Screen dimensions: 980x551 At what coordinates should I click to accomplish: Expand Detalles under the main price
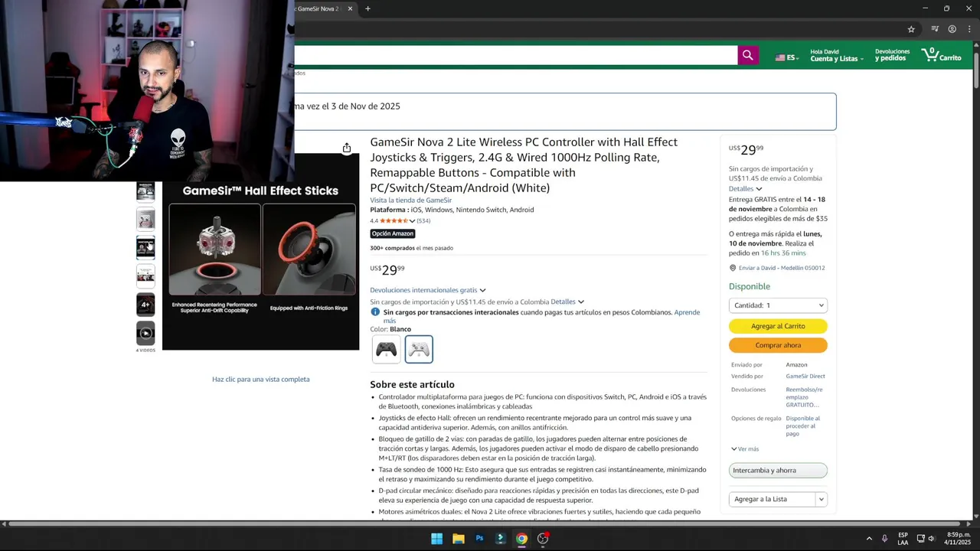tap(567, 302)
